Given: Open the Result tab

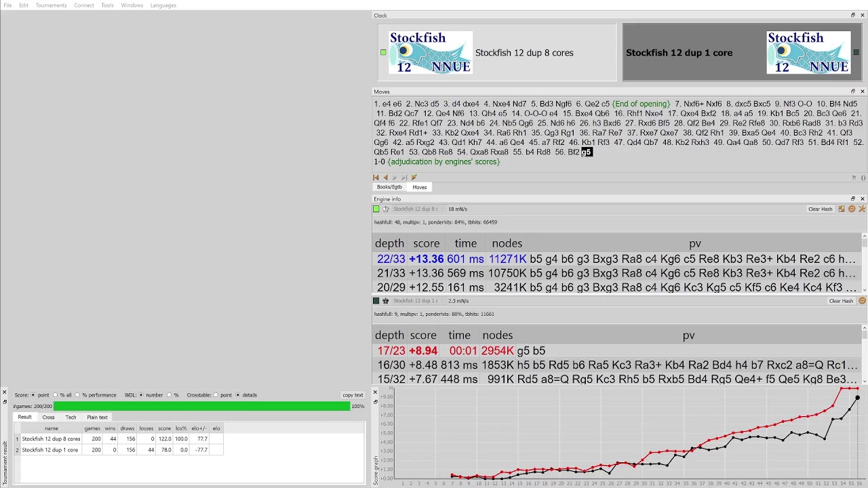Looking at the screenshot, I should [25, 418].
